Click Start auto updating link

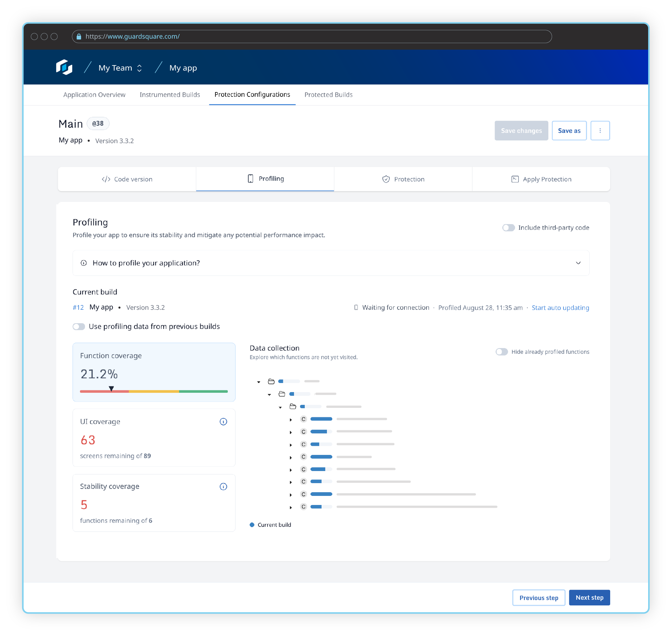point(560,307)
